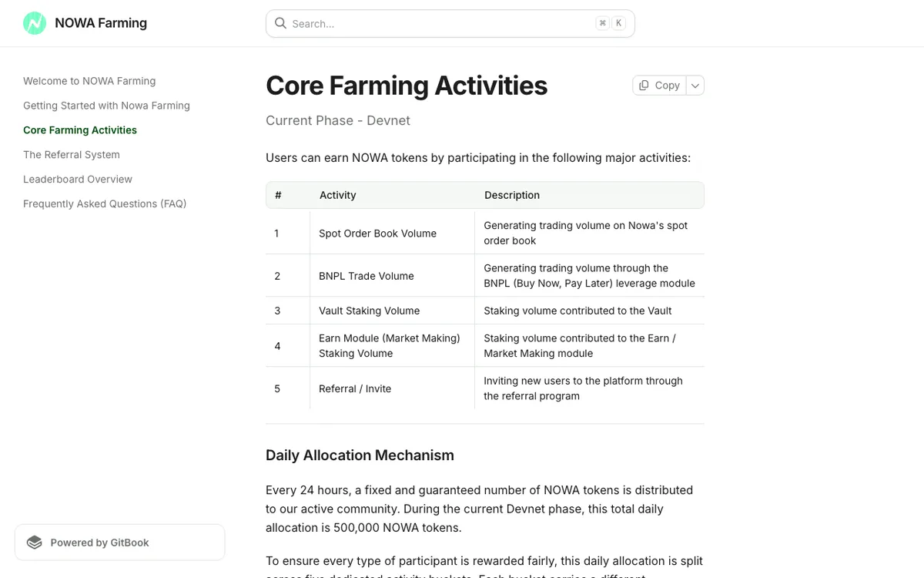Click the GitBook logo icon

[x=35, y=543]
